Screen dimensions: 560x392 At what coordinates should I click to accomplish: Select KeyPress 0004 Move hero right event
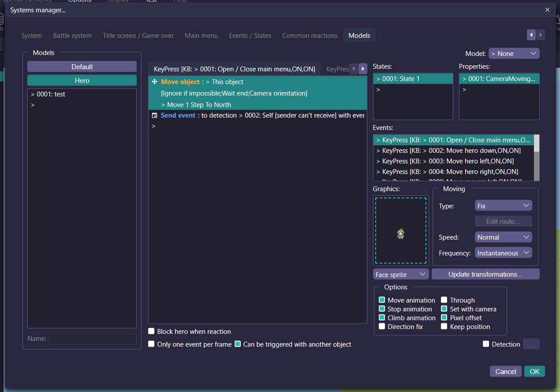454,172
